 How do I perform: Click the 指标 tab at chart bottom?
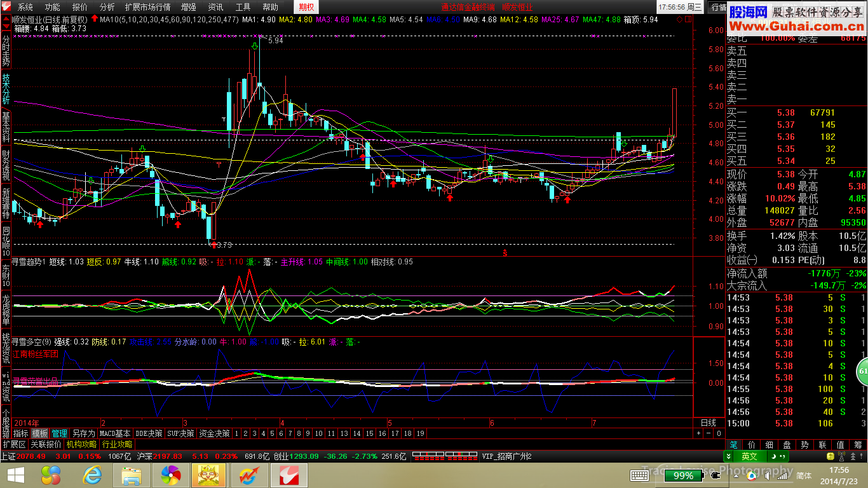(x=21, y=433)
